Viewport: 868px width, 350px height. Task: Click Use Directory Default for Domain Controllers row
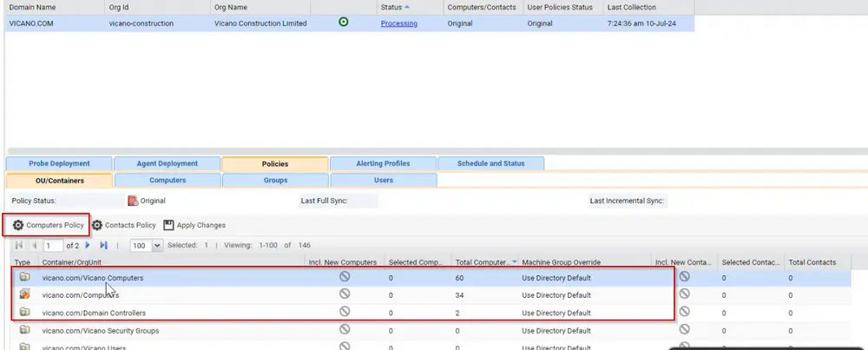tap(556, 313)
